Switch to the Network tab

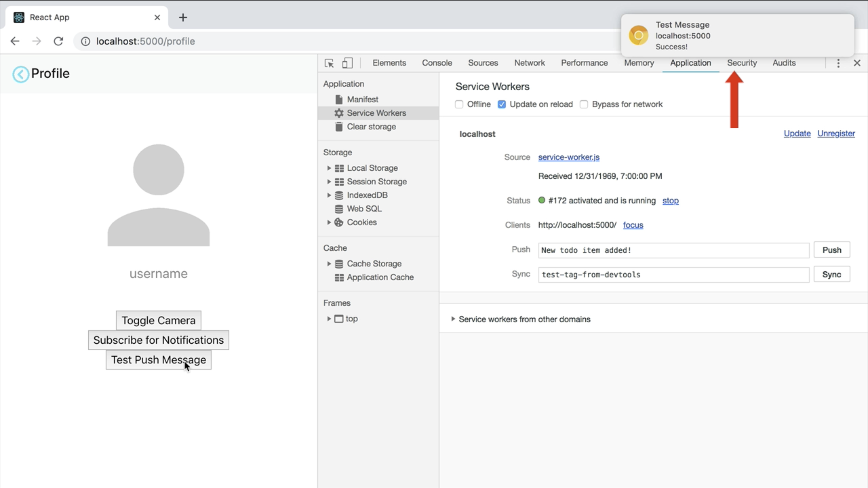529,63
